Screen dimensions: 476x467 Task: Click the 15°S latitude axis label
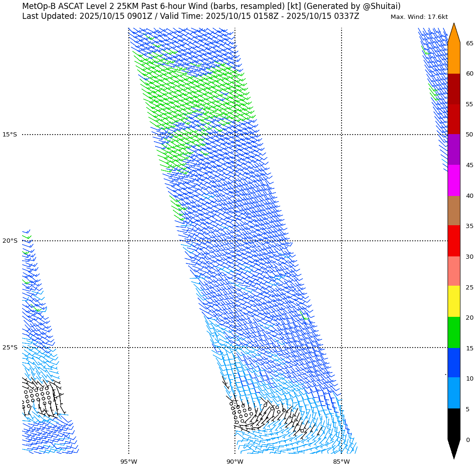coord(9,135)
